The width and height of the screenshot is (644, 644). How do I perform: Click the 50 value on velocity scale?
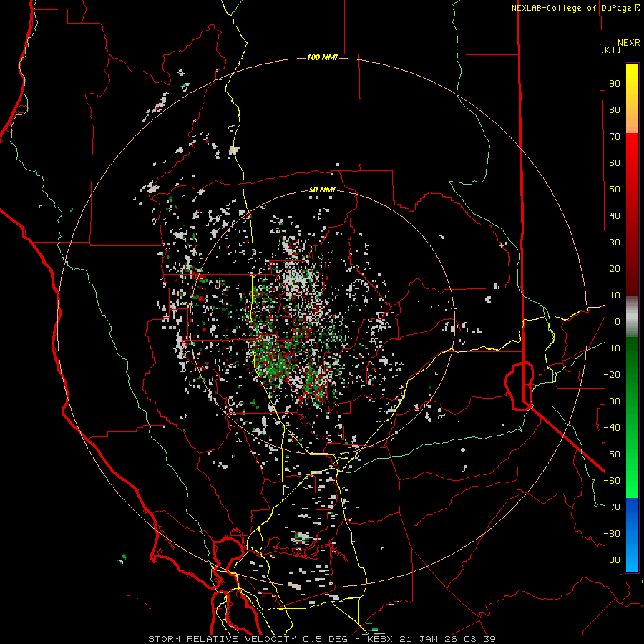point(615,190)
